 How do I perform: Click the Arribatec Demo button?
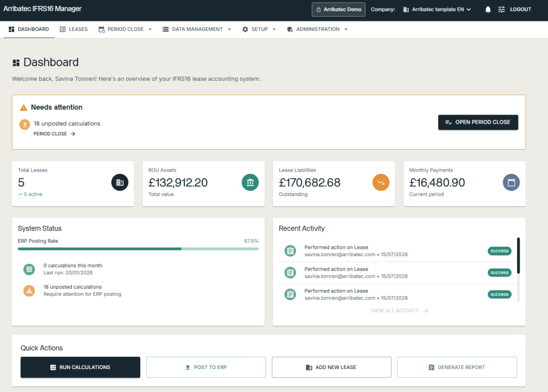(x=339, y=10)
